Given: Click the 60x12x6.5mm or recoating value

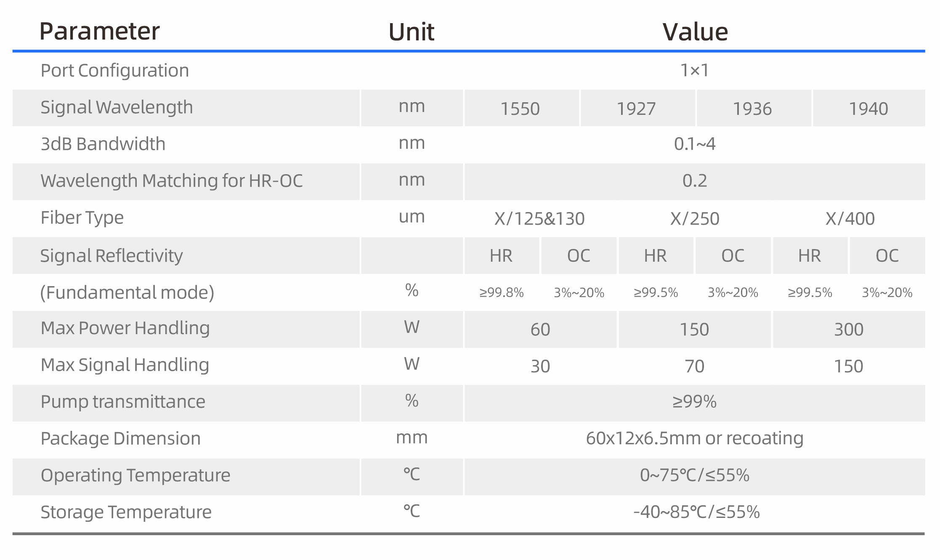Looking at the screenshot, I should (x=695, y=438).
